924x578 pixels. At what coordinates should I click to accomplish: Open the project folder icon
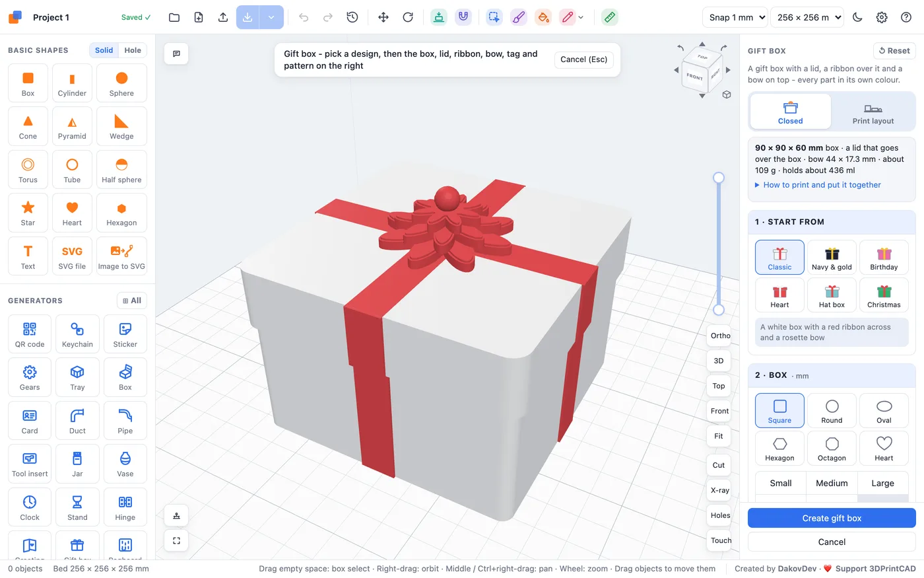click(174, 17)
